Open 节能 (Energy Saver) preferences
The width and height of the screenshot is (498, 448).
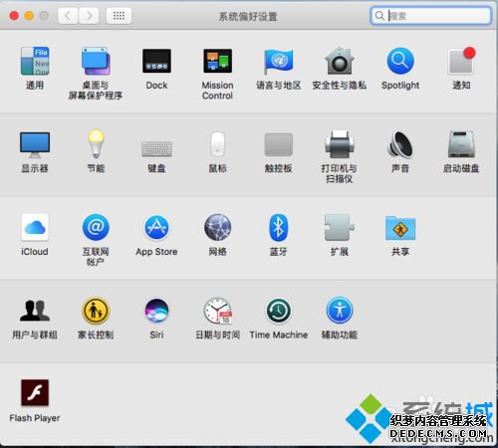96,143
